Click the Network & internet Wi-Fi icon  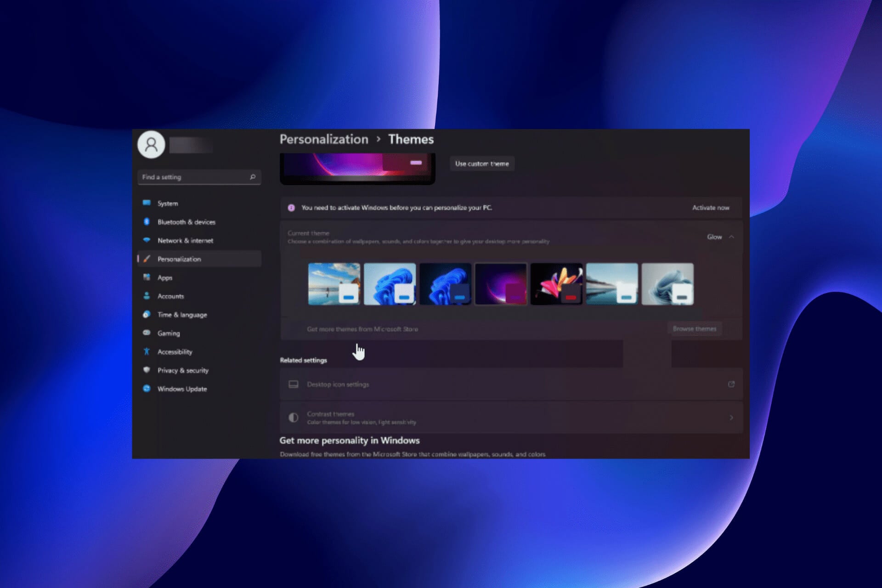pos(147,240)
